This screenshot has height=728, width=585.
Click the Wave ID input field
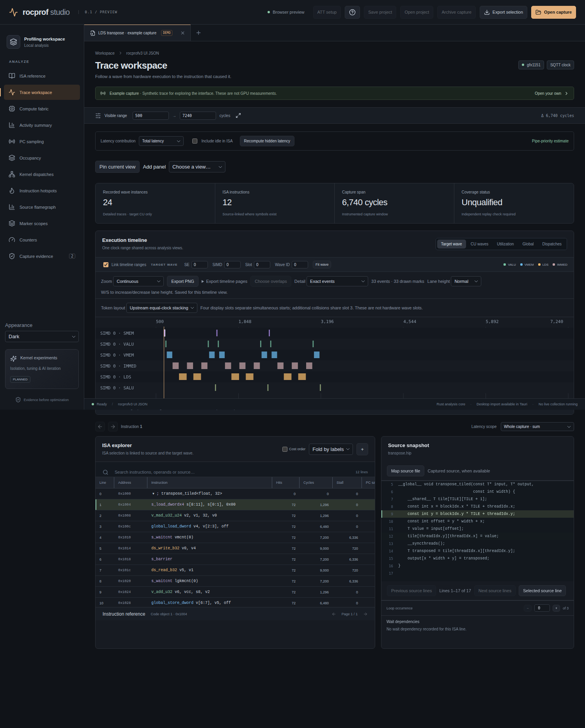(300, 265)
